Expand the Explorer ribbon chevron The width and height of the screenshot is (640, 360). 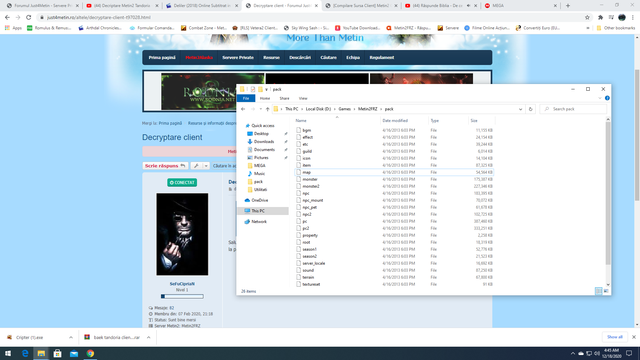click(x=600, y=98)
